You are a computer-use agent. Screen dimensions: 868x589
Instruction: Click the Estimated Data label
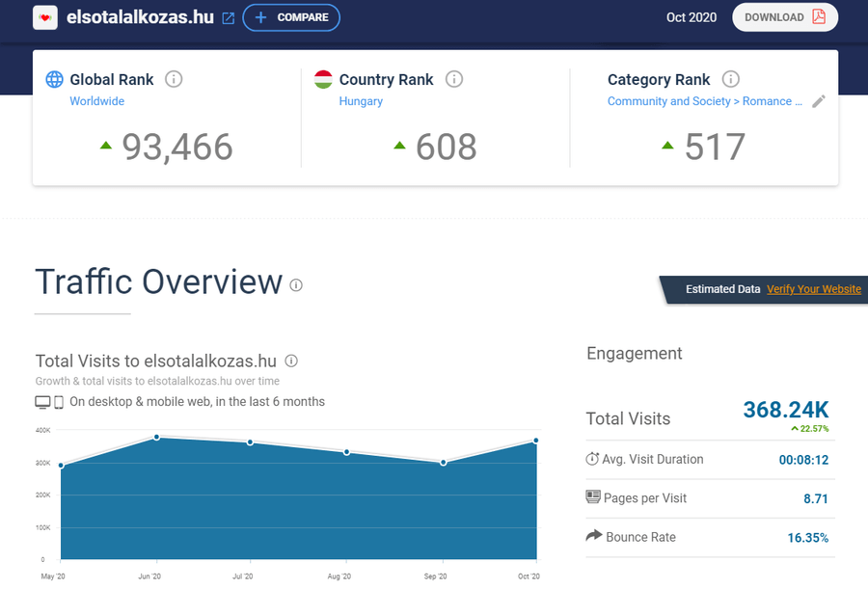(723, 289)
